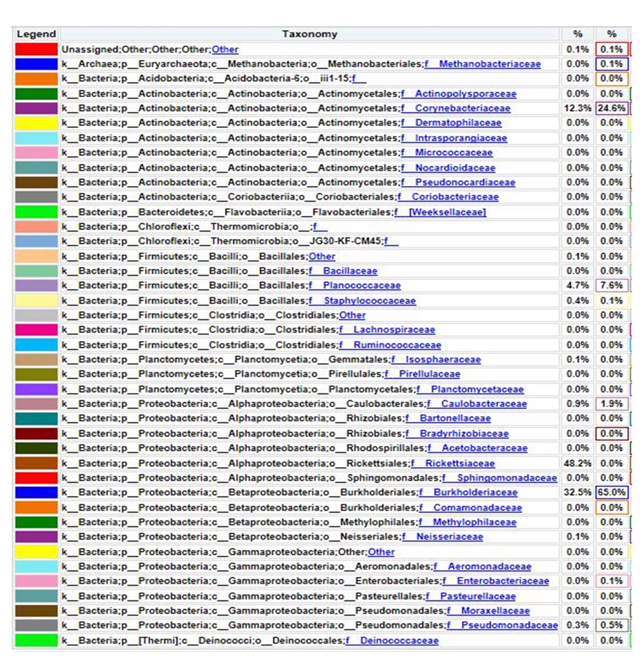Screen dimensions: 644x670
Task: Click the Taxonomy column header
Action: click(x=309, y=34)
